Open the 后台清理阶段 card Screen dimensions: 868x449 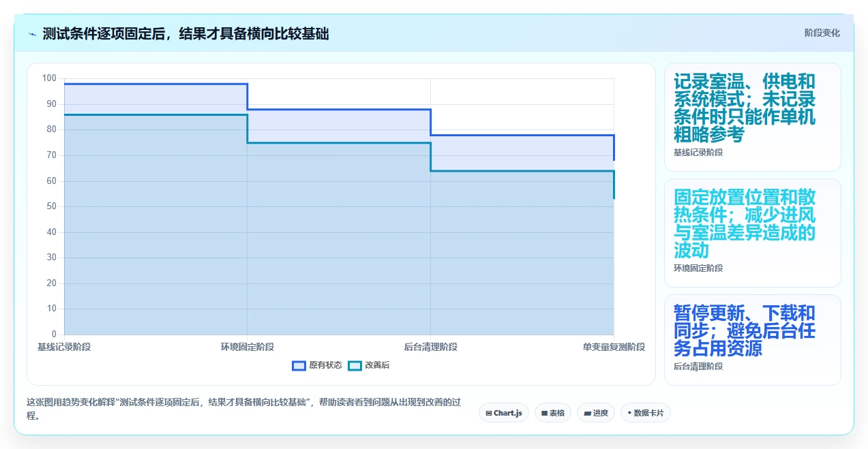coord(752,340)
